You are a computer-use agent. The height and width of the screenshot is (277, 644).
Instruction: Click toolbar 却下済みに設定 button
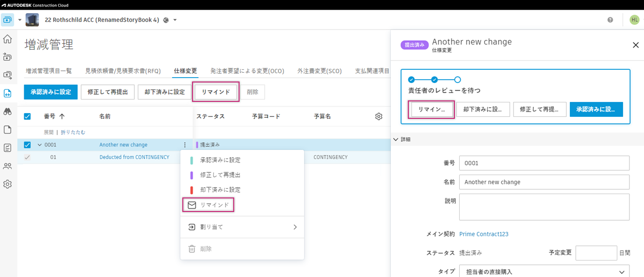[164, 92]
